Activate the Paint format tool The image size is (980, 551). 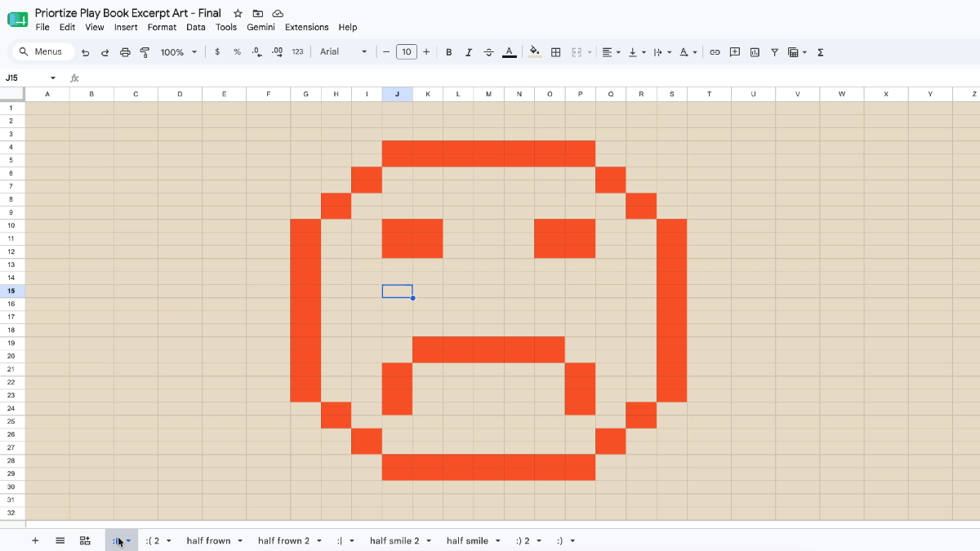(x=145, y=52)
